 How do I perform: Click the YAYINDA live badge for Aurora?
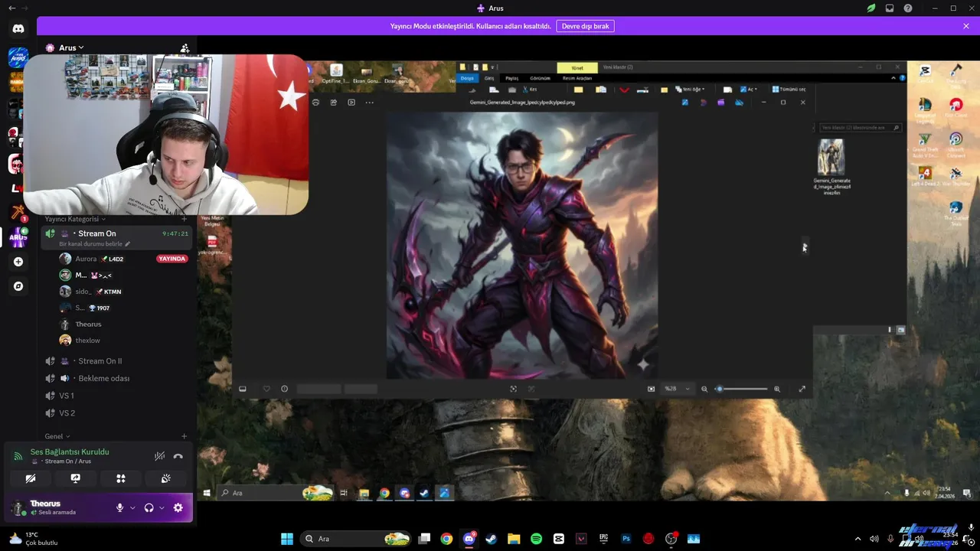tap(171, 259)
